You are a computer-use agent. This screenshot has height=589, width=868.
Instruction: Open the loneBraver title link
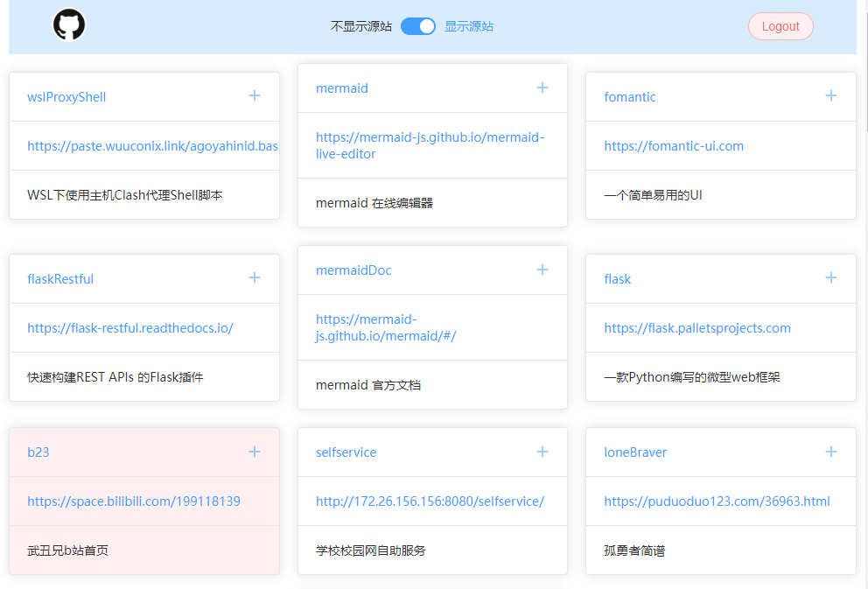[635, 452]
